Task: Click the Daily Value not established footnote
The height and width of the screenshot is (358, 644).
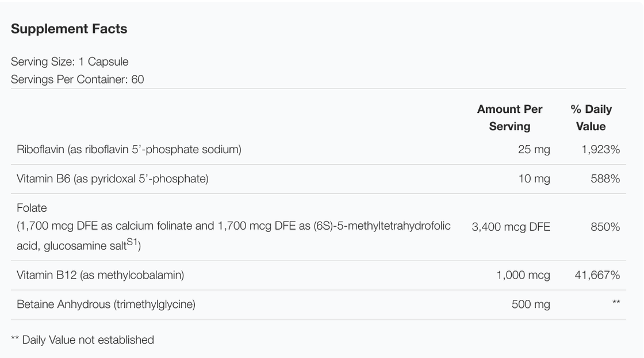Action: point(82,340)
